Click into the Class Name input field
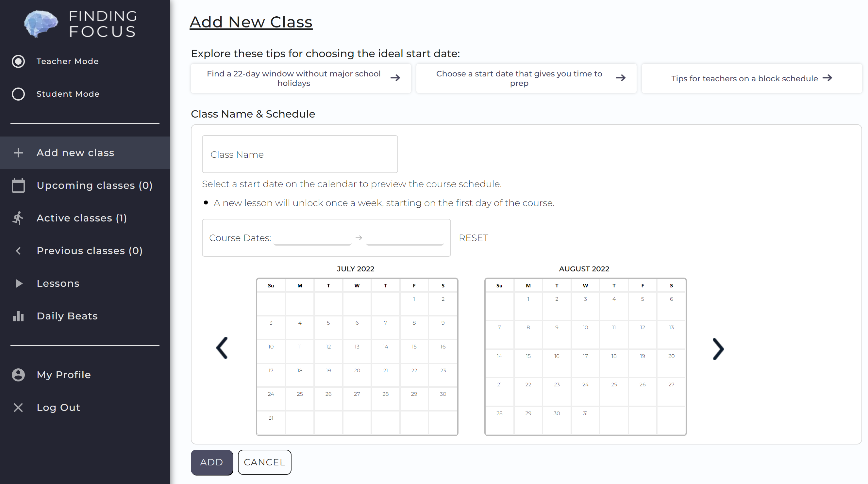Screen dimensions: 868x484 coord(300,154)
